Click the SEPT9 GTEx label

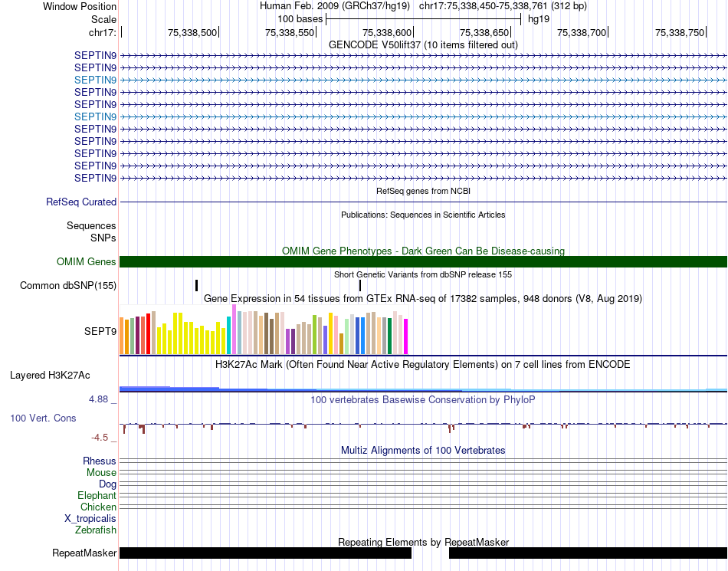point(100,331)
